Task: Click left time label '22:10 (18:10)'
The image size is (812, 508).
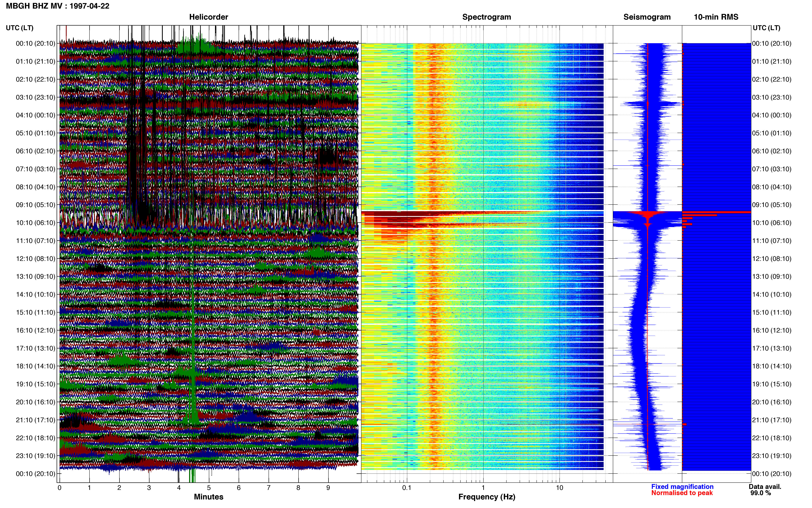Action: (36, 438)
